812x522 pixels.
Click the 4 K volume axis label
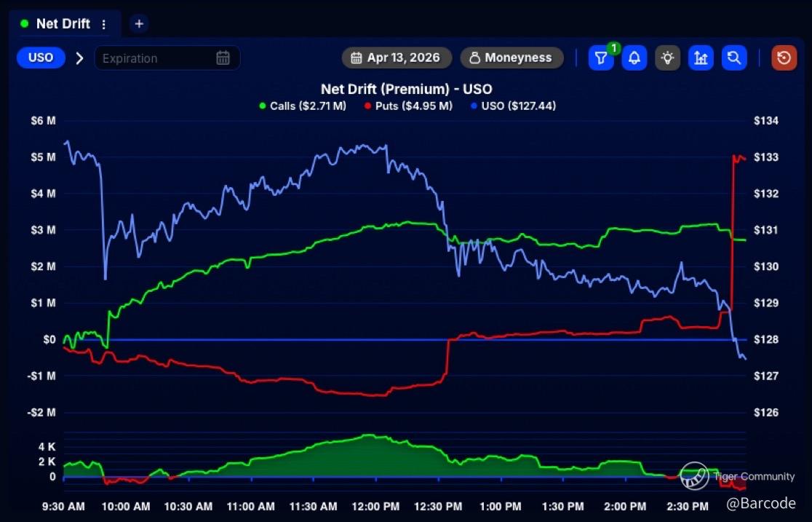click(x=47, y=447)
